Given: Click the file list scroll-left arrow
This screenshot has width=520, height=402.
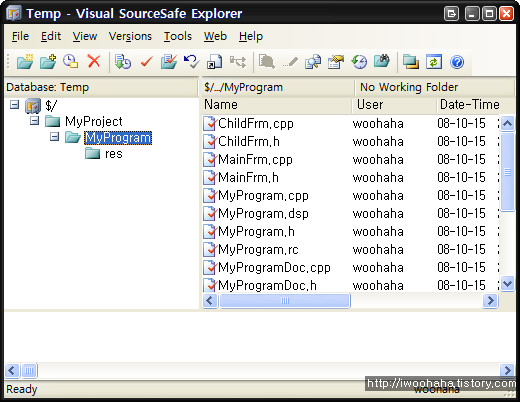Looking at the screenshot, I should click(x=210, y=301).
